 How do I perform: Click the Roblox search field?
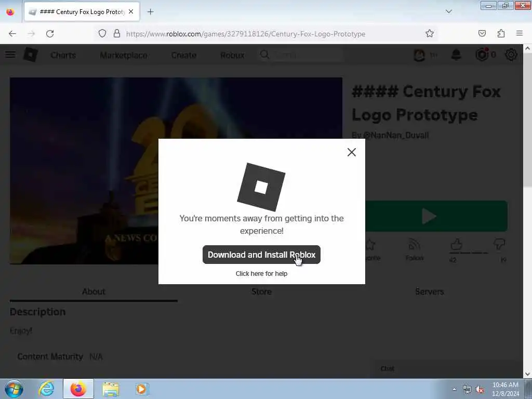click(301, 55)
